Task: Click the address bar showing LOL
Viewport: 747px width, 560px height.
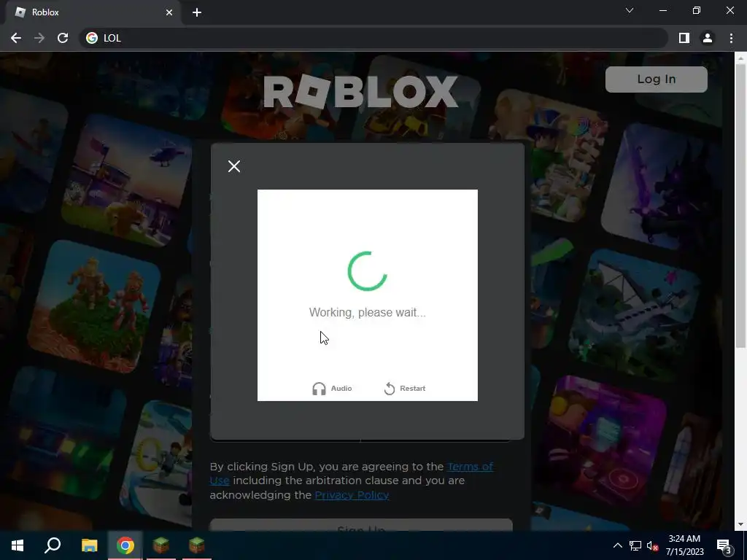Action: (374, 38)
